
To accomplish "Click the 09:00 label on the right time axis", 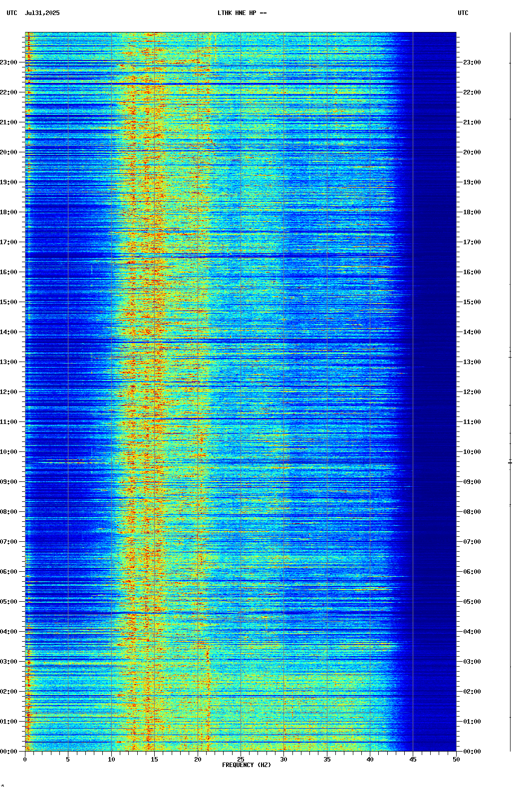I will tap(472, 482).
